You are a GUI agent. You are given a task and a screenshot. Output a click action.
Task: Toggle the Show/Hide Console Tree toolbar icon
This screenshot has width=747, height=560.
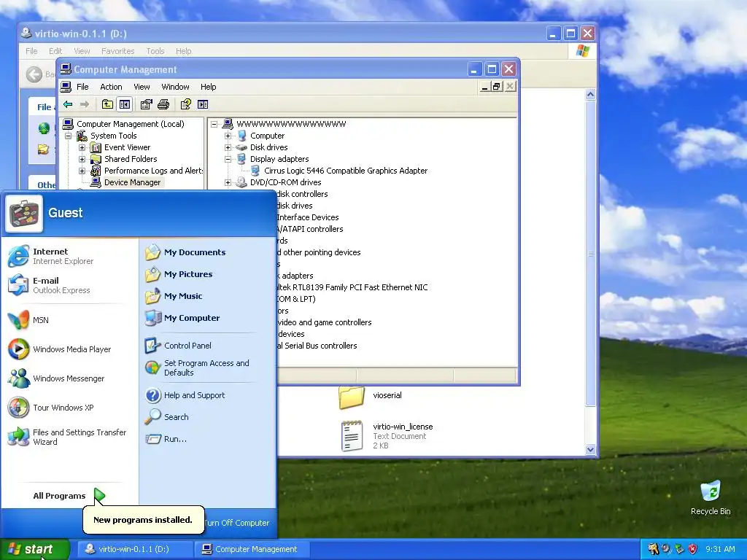(x=125, y=104)
